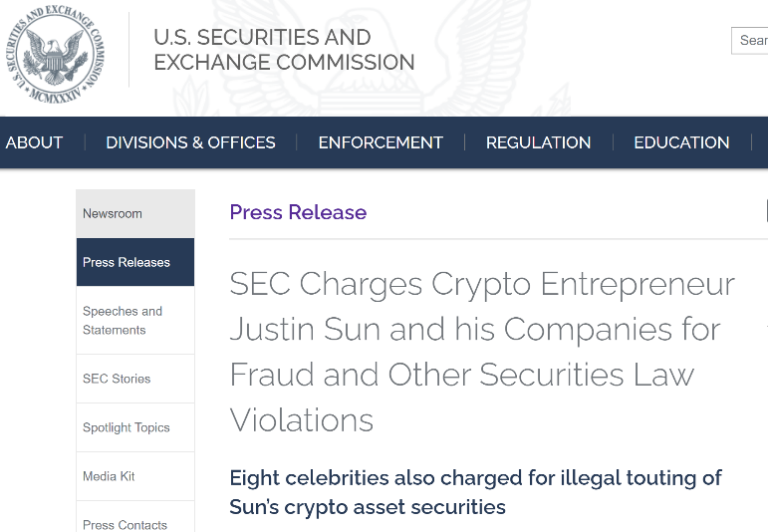
Task: Select REGULATION in the navigation bar
Action: [538, 142]
